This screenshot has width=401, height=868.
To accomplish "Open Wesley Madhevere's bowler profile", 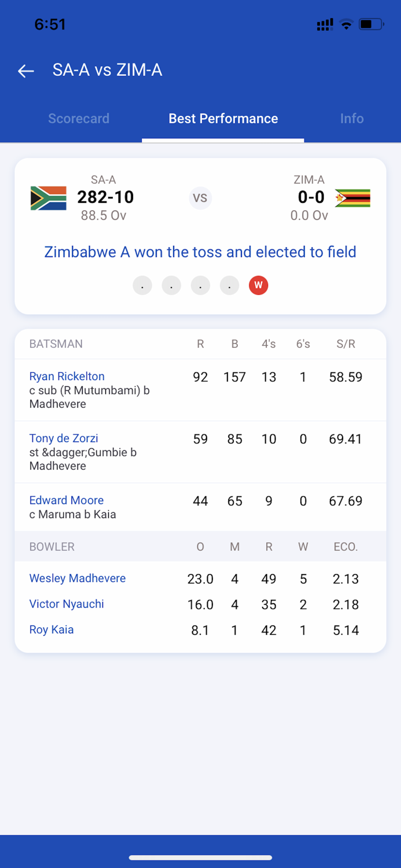I will click(x=77, y=578).
